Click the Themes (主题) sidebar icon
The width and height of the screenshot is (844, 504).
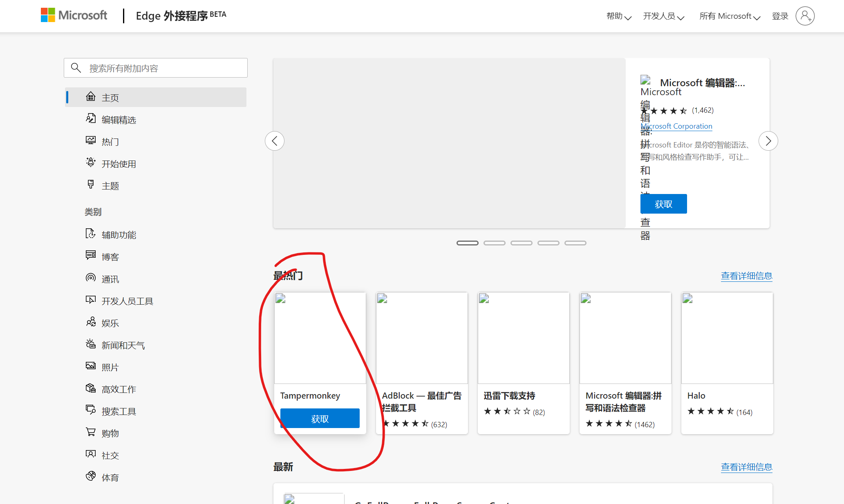tap(91, 185)
